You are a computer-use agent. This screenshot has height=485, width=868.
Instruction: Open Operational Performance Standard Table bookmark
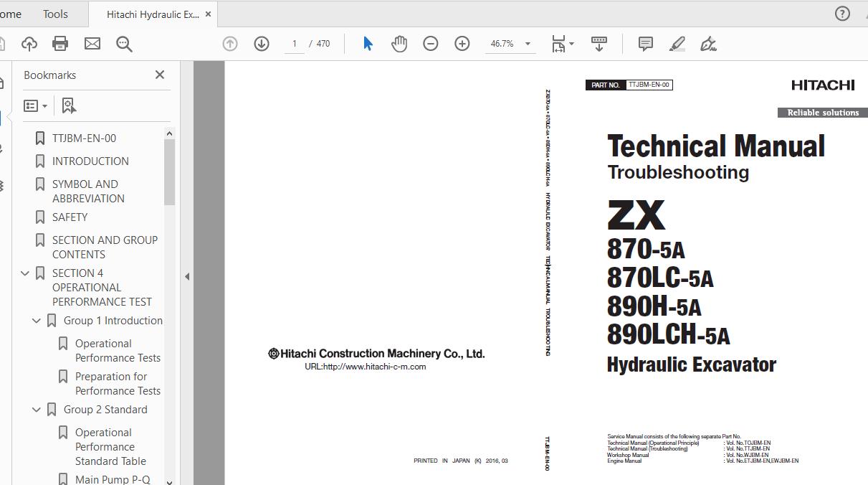pyautogui.click(x=110, y=447)
